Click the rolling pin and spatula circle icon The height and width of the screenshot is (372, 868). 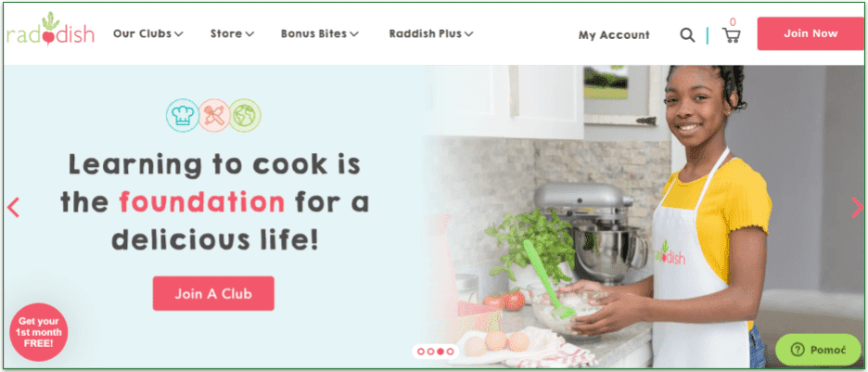point(213,115)
